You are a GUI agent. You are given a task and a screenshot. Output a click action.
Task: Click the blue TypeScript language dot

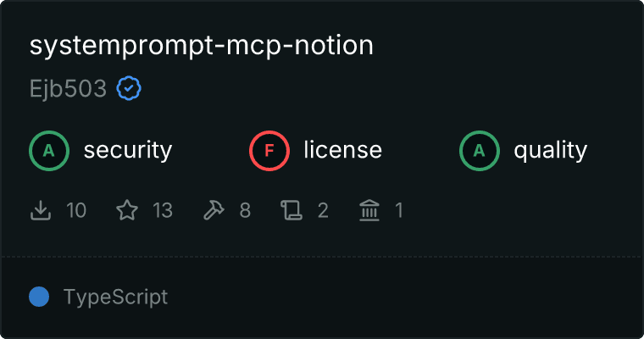pos(39,297)
